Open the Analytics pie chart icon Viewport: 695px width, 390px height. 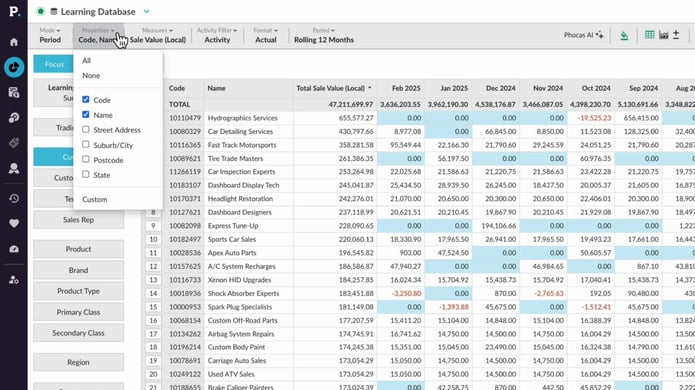coord(14,67)
